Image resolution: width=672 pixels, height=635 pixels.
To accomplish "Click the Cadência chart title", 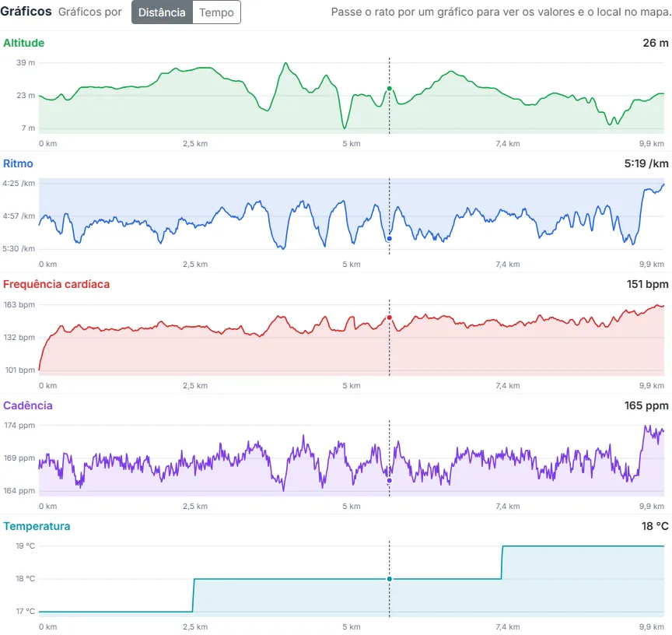I will point(28,405).
